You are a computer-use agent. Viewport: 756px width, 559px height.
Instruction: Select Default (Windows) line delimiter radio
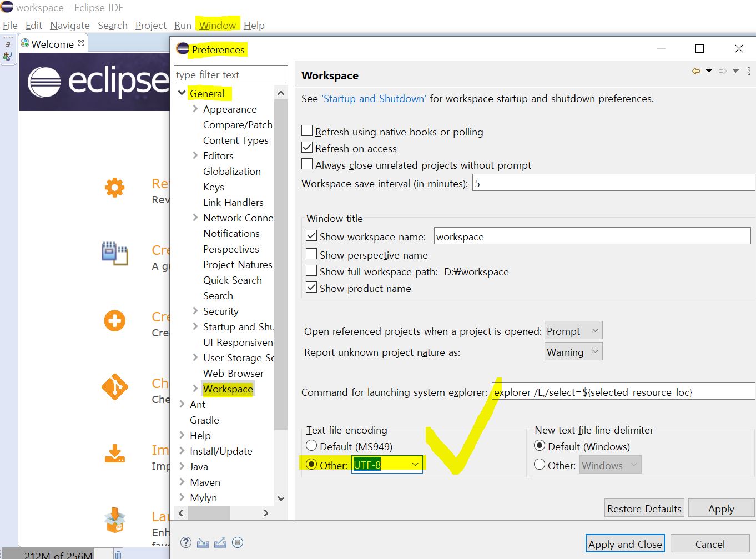tap(540, 446)
